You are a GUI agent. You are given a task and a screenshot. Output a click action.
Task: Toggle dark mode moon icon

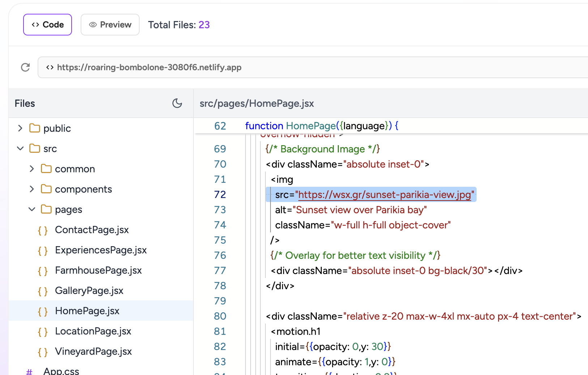pos(177,103)
